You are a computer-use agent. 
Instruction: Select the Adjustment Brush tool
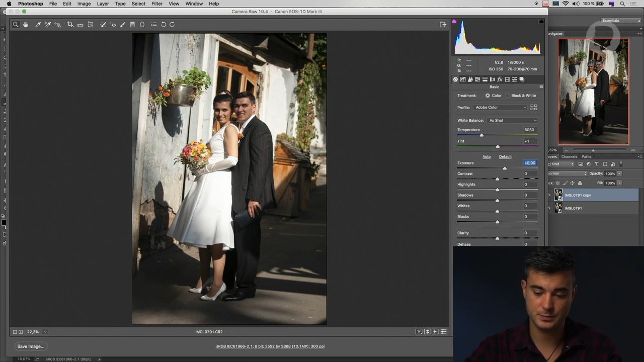pos(123,24)
